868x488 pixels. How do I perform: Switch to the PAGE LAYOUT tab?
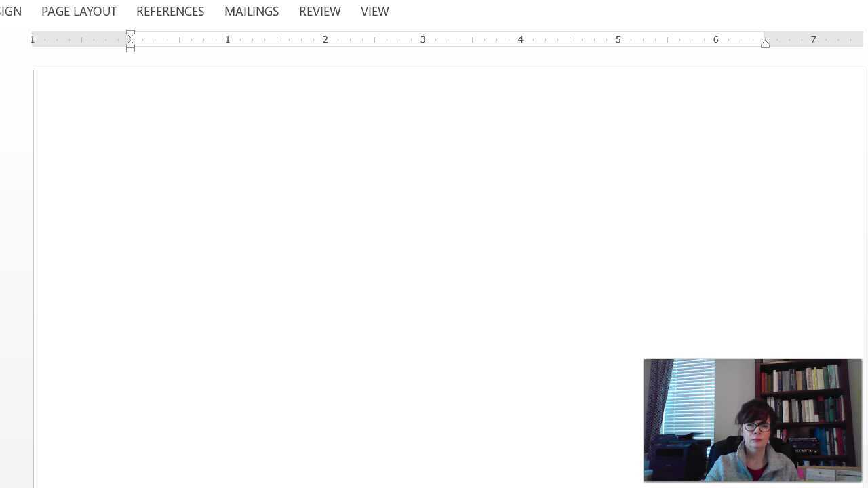coord(79,11)
